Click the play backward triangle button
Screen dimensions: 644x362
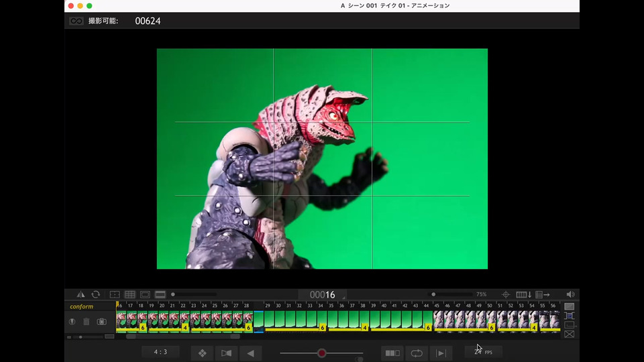click(x=250, y=353)
